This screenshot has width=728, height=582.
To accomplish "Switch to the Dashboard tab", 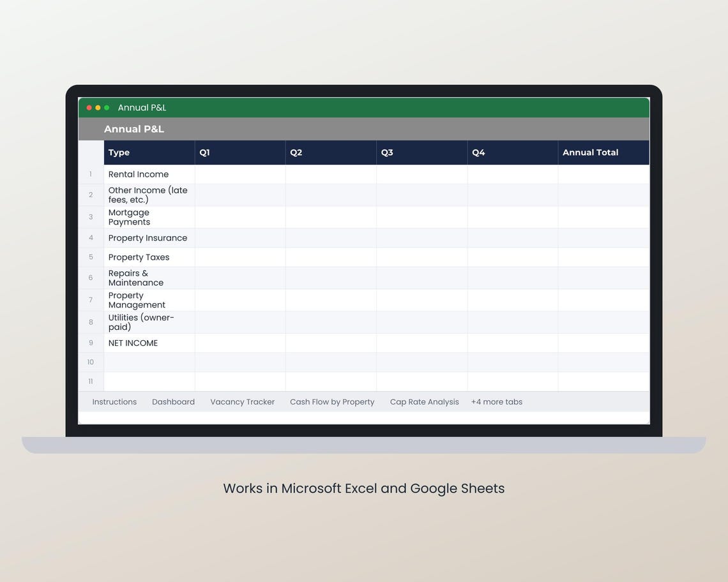I will pyautogui.click(x=173, y=402).
